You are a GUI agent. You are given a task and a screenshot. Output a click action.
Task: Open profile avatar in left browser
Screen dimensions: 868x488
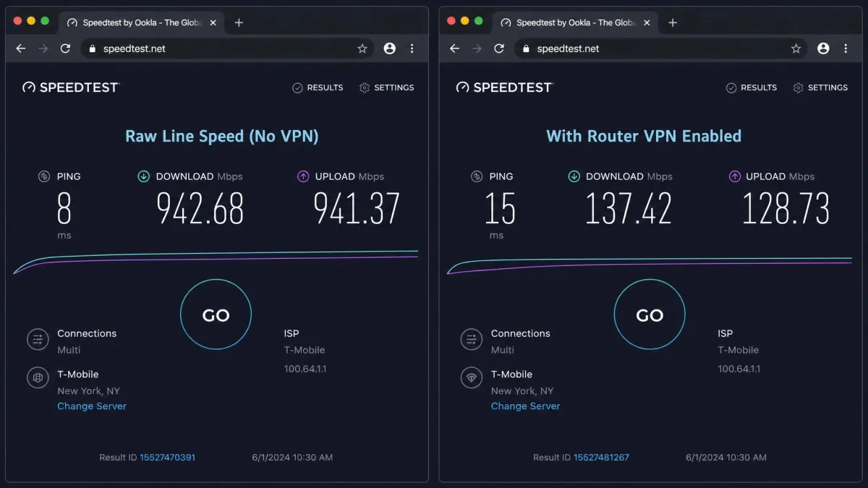[x=390, y=48]
